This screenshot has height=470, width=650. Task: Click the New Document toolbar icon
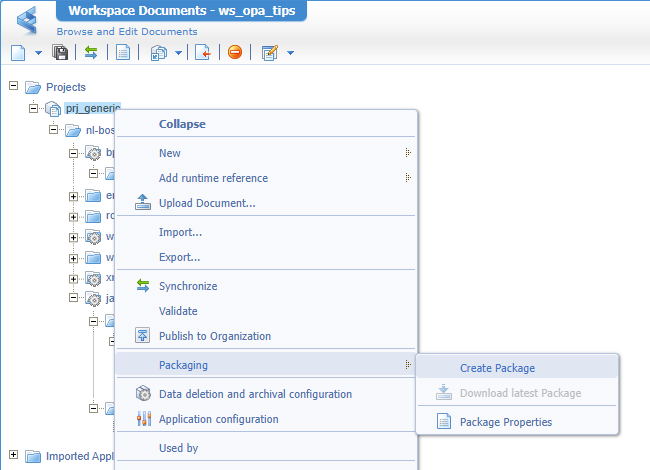point(18,52)
